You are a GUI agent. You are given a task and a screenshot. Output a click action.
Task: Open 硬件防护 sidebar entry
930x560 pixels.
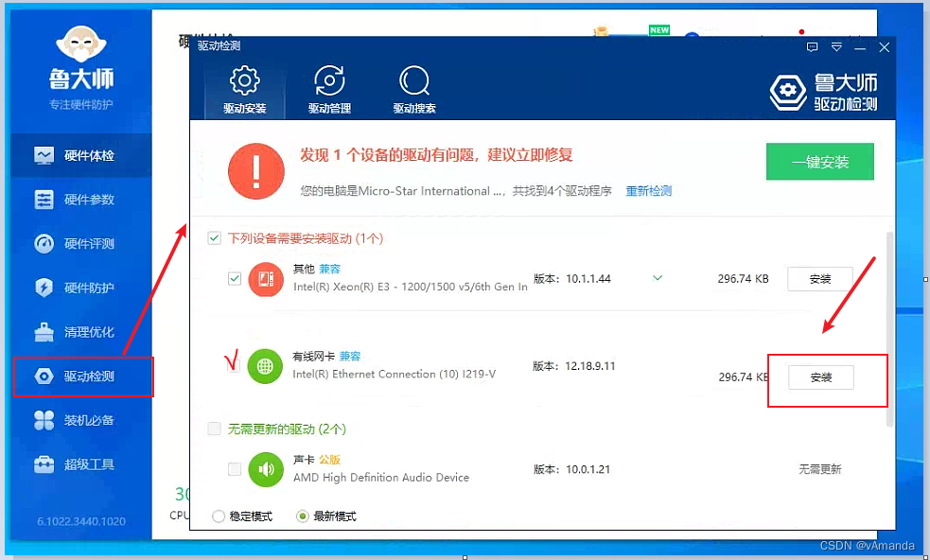coord(81,288)
